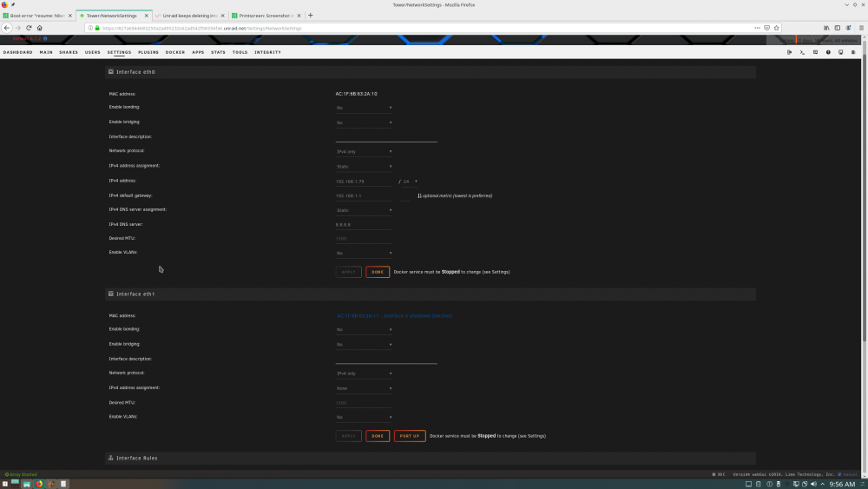Click the eth0 IPv4 DNS server field
Viewport: 868px width, 489px height.
point(364,225)
